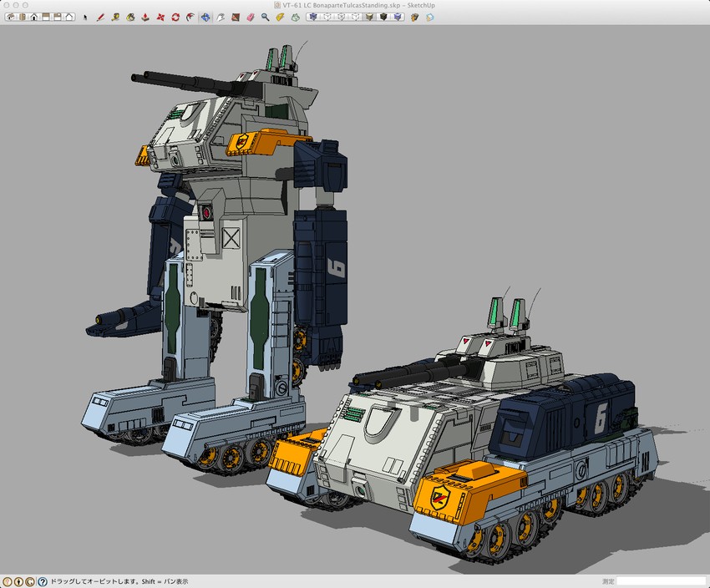Select the yellow Protractor tool
The image size is (710, 588).
[x=280, y=18]
